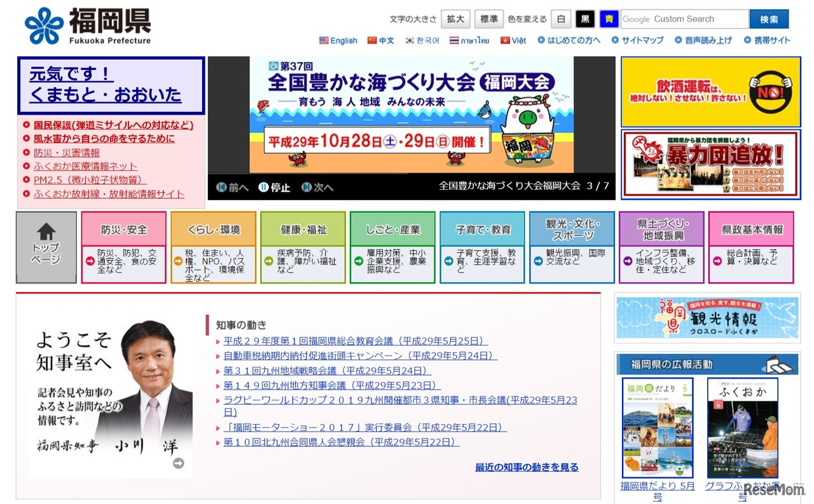Click the Fukuoka Prefecture logo
The height and width of the screenshot is (504, 814).
click(88, 26)
